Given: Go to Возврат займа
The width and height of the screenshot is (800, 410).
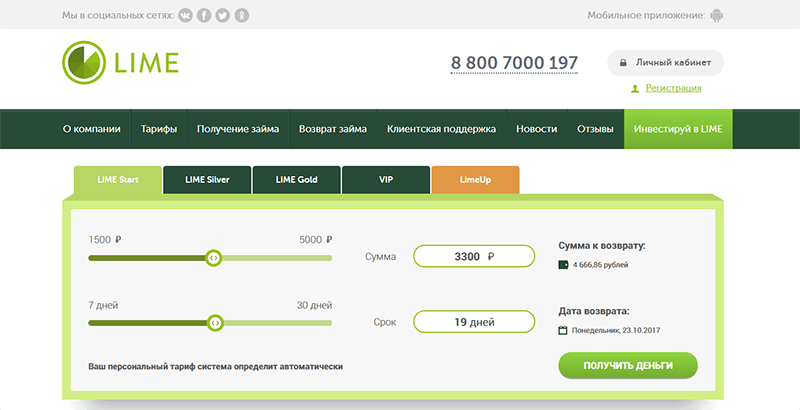Looking at the screenshot, I should [x=333, y=129].
